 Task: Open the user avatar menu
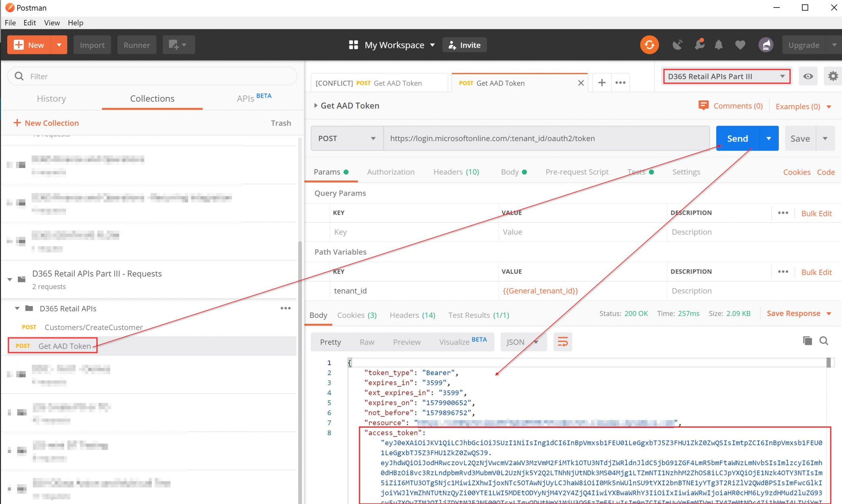[x=766, y=45]
